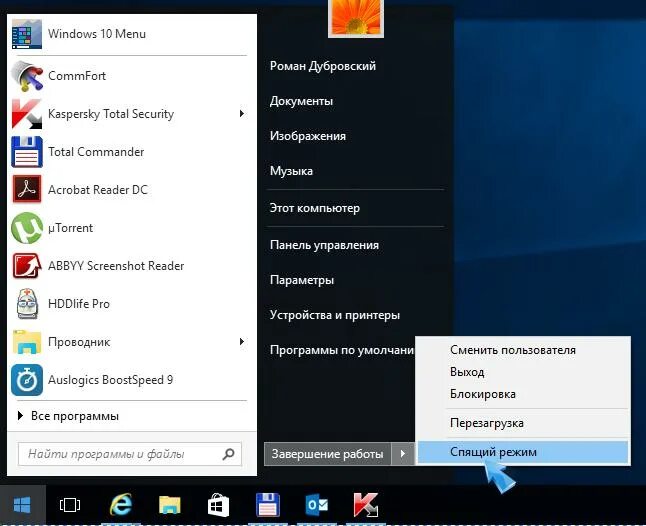The height and width of the screenshot is (526, 646).
Task: Open Параметры settings
Action: 302,280
